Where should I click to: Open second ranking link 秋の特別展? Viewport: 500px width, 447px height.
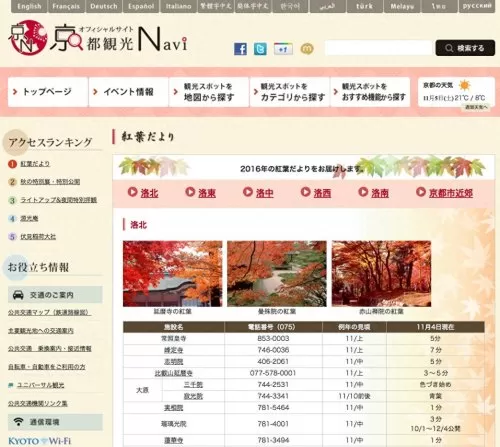tap(50, 182)
